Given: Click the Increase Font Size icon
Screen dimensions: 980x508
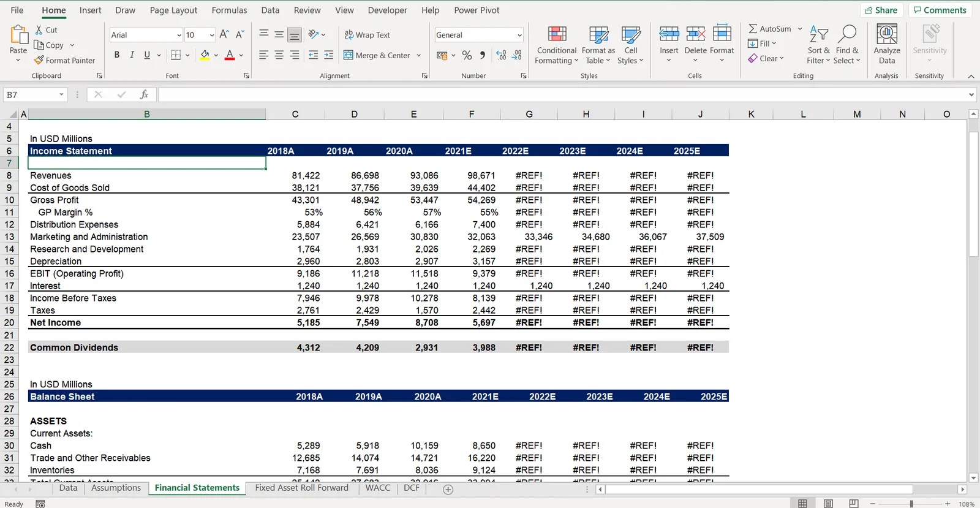Looking at the screenshot, I should tap(224, 34).
